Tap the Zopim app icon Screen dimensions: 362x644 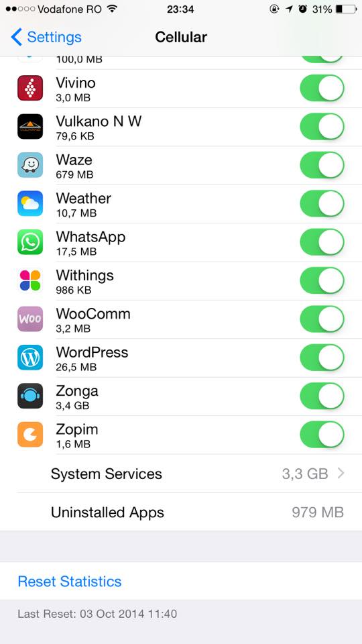pyautogui.click(x=30, y=435)
